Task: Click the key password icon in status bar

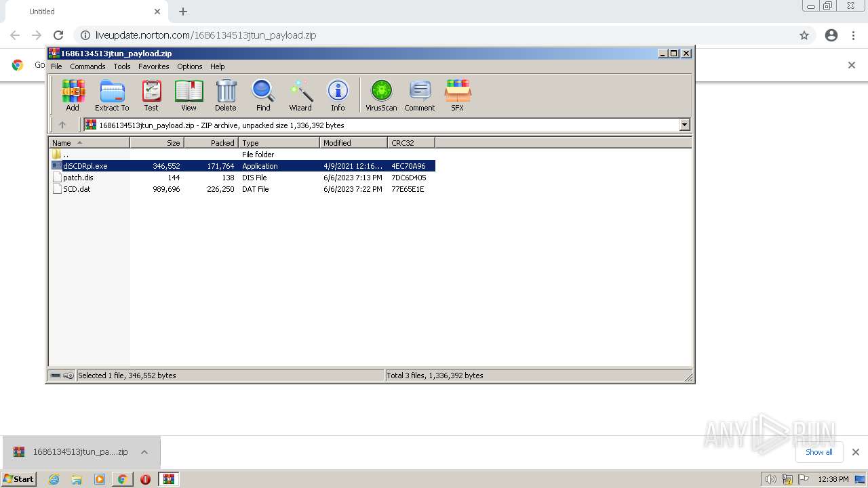Action: tap(68, 375)
